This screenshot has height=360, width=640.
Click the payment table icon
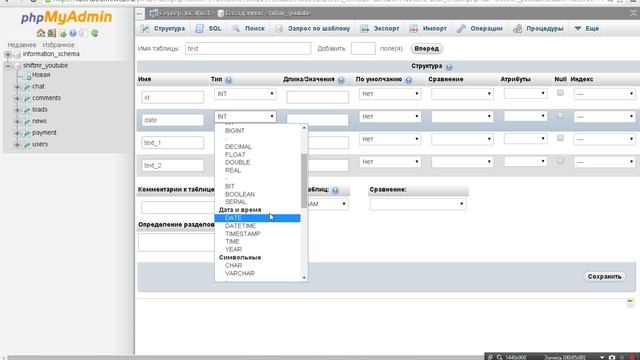point(27,133)
